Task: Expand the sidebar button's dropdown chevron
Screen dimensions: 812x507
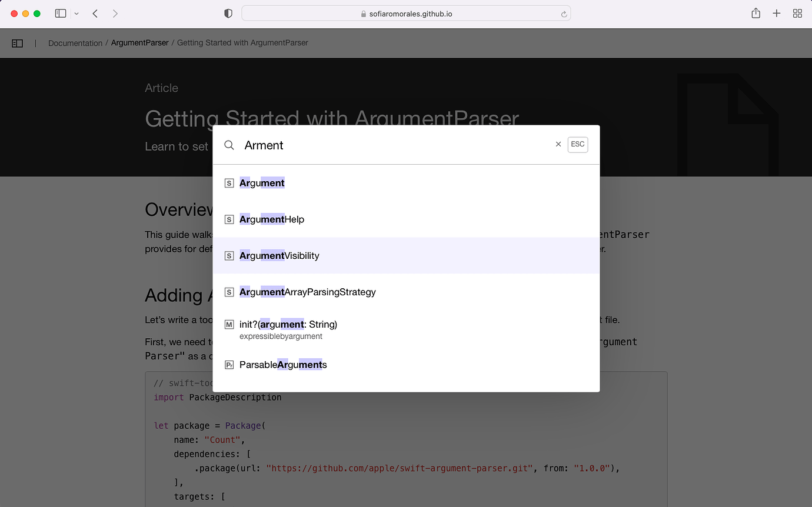Action: pos(76,13)
